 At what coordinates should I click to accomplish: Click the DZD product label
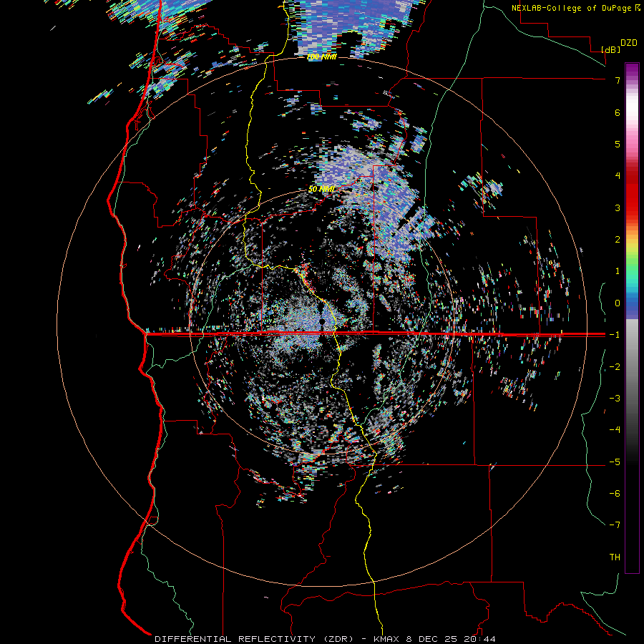(628, 43)
